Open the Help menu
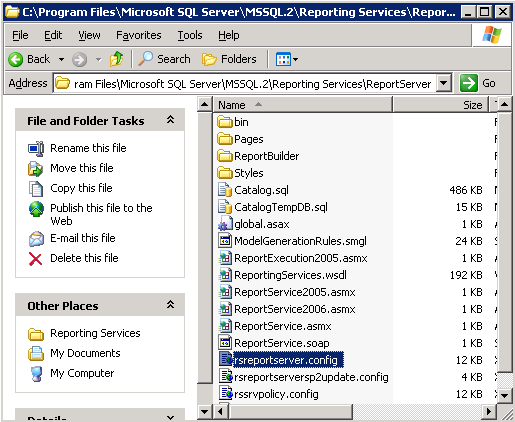Image resolution: width=515 pixels, height=422 pixels. pos(229,35)
